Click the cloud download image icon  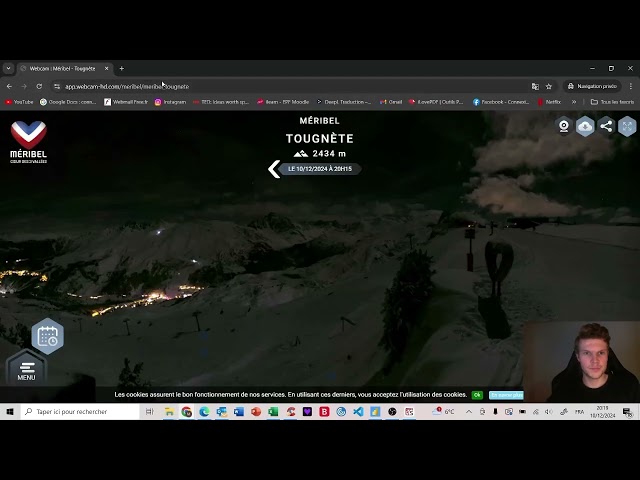tap(585, 126)
